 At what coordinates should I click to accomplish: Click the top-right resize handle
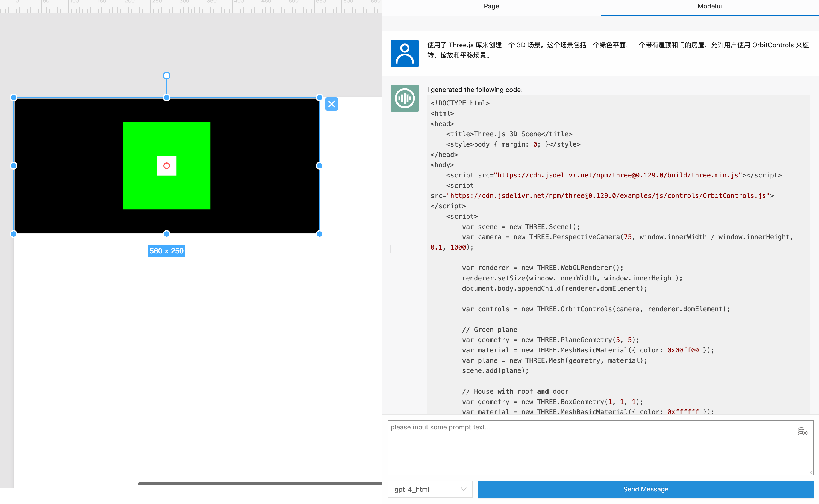point(319,97)
